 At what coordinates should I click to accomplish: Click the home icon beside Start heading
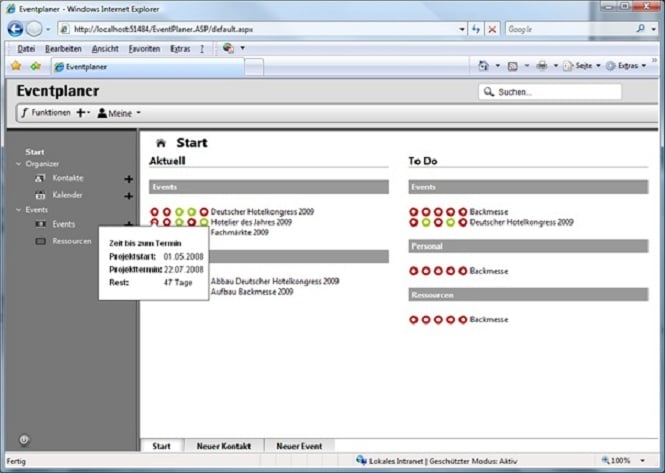[161, 143]
